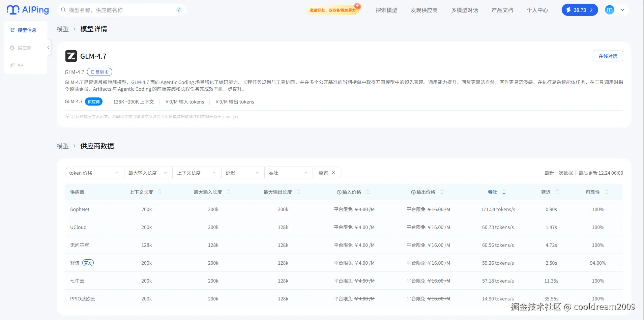Click the 94.00% reliability value

click(x=598, y=263)
